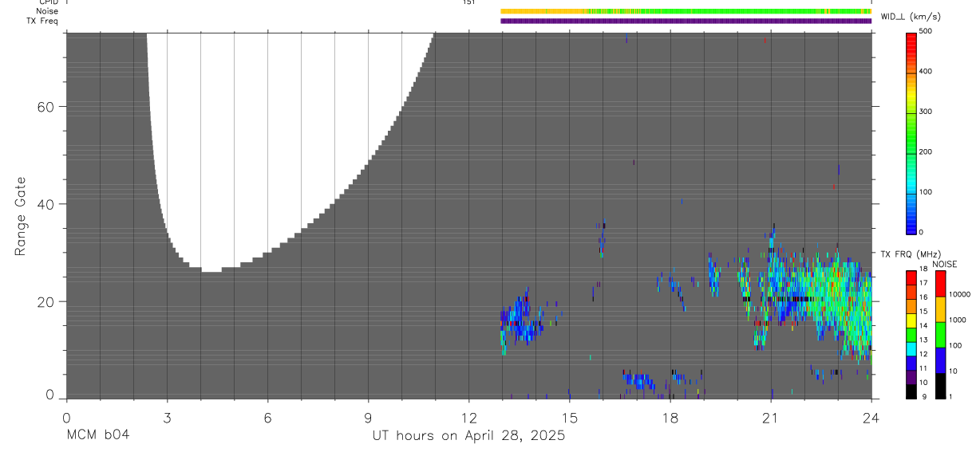
Task: Click the 'Range Gate' axis label
Action: click(x=21, y=216)
